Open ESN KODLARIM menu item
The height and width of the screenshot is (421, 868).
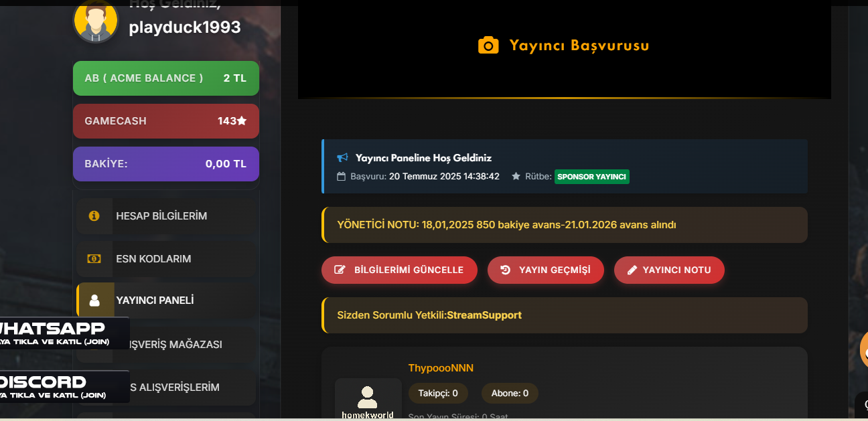coord(165,258)
